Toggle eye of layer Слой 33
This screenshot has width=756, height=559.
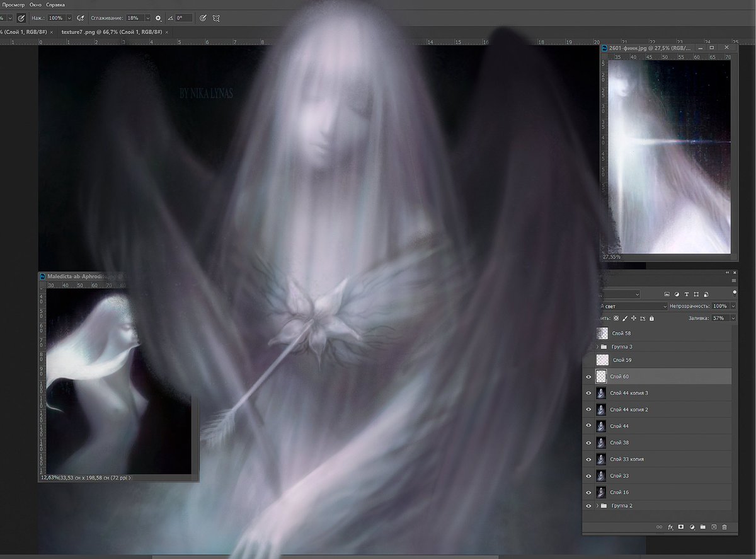pyautogui.click(x=588, y=476)
